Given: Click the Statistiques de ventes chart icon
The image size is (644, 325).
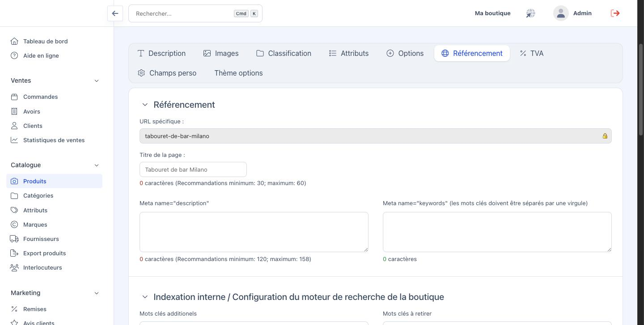Looking at the screenshot, I should click(14, 140).
